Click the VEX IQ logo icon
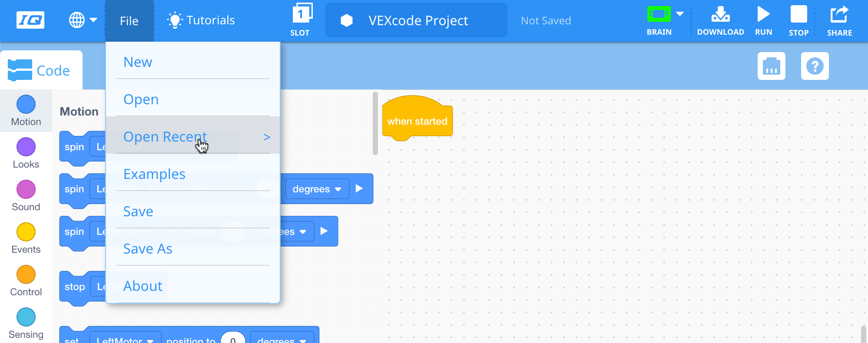This screenshot has width=868, height=343. tap(30, 20)
